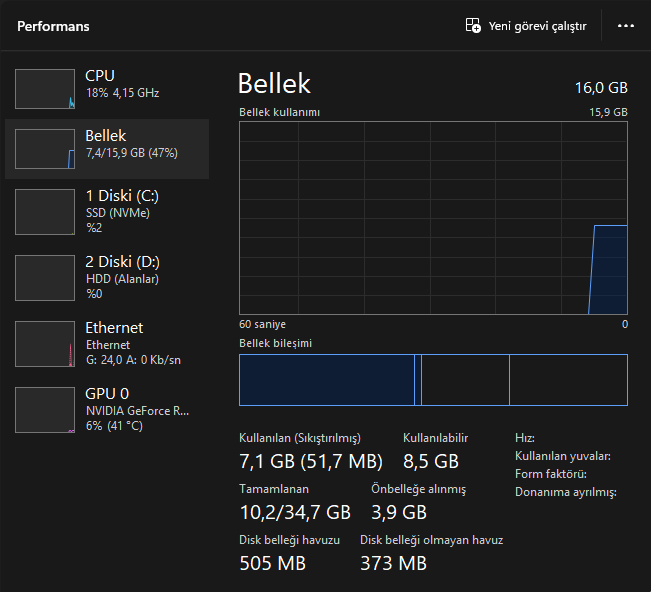The height and width of the screenshot is (592, 651).
Task: Click the Önbelleğe alınmış 3,9 GB value
Action: click(x=399, y=513)
